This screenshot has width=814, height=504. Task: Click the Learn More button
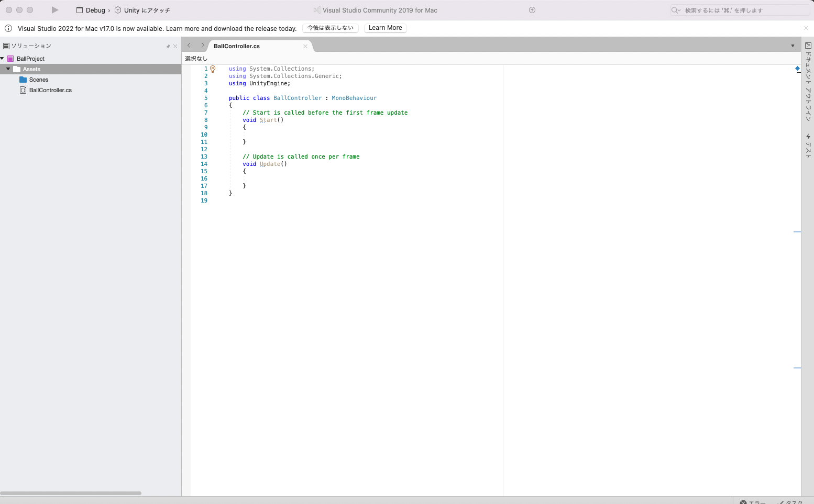(386, 28)
